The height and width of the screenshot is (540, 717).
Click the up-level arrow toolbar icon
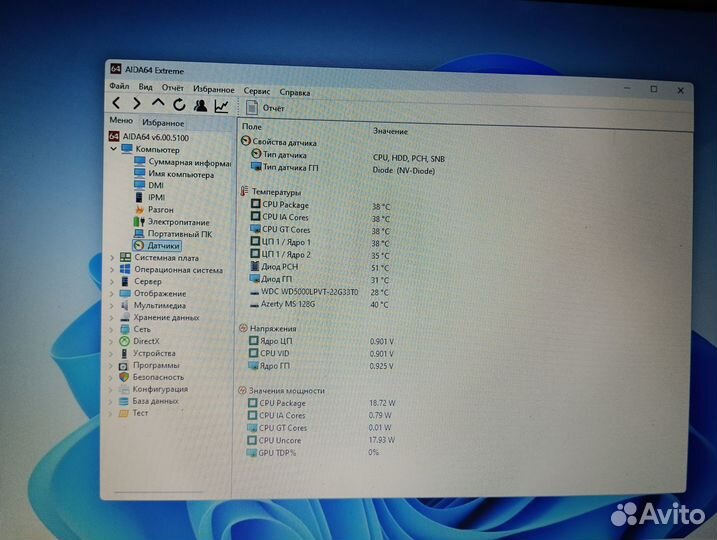point(158,102)
